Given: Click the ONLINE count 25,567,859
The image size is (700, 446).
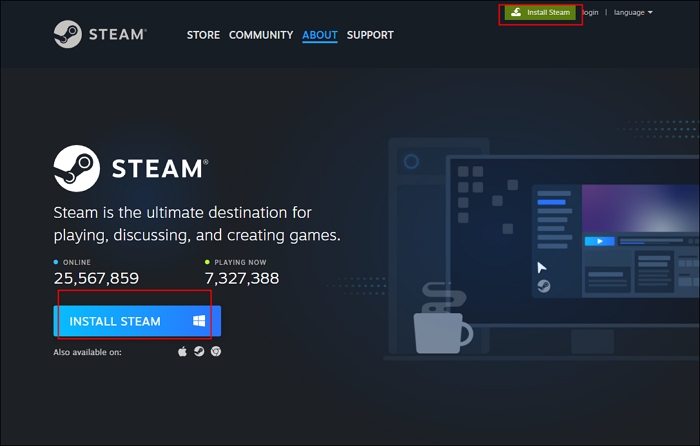Looking at the screenshot, I should (96, 279).
